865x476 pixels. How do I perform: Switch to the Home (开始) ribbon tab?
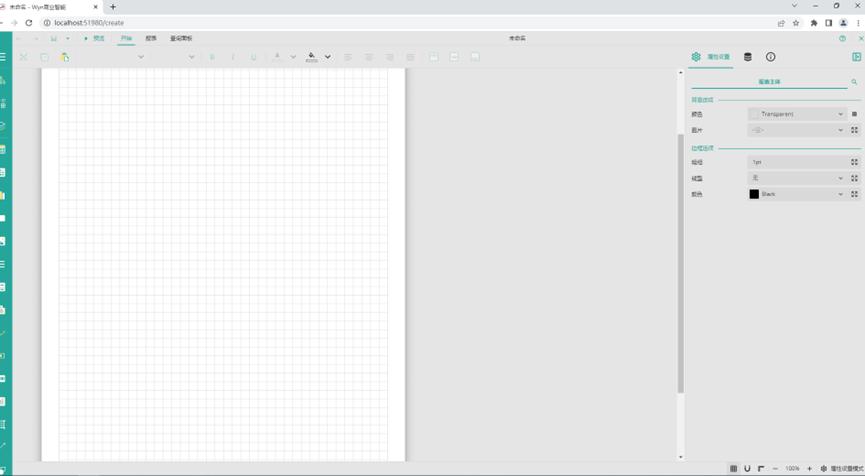pos(126,39)
